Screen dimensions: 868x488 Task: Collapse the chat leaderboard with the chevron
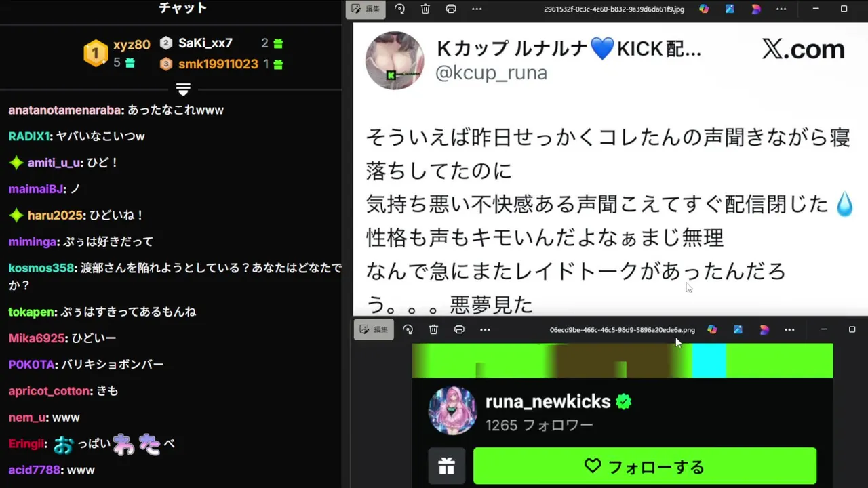click(183, 89)
